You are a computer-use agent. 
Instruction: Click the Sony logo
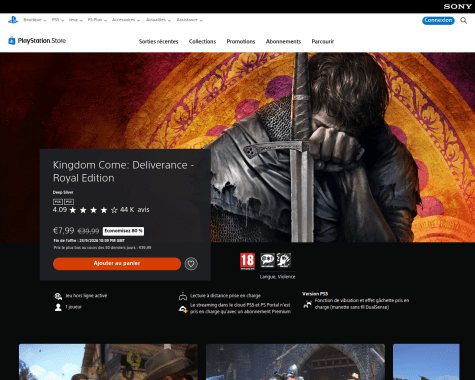point(457,6)
